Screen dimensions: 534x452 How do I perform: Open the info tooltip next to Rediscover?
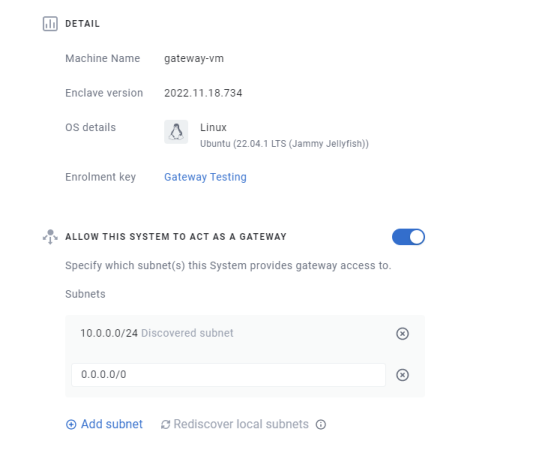pos(320,424)
